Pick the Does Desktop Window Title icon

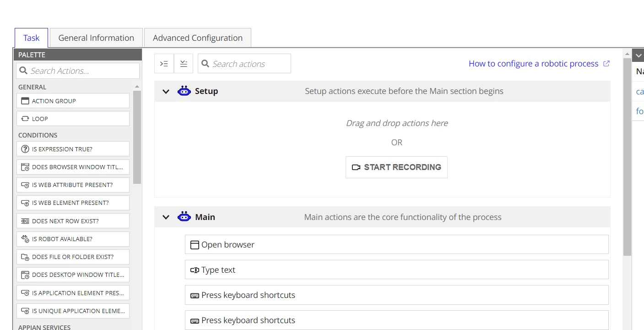tap(25, 275)
